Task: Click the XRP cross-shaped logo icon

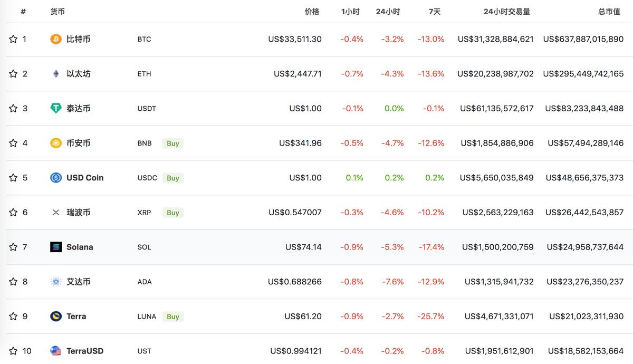Action: 56,213
